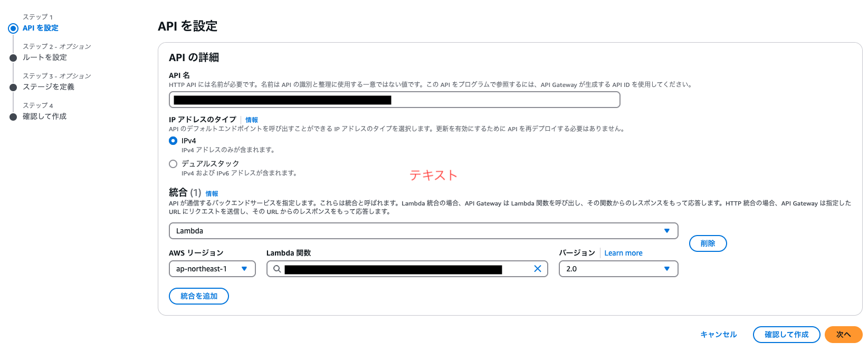Open the AWS リージョン ap-northeast-1 dropdown
Image resolution: width=868 pixels, height=352 pixels.
(212, 269)
